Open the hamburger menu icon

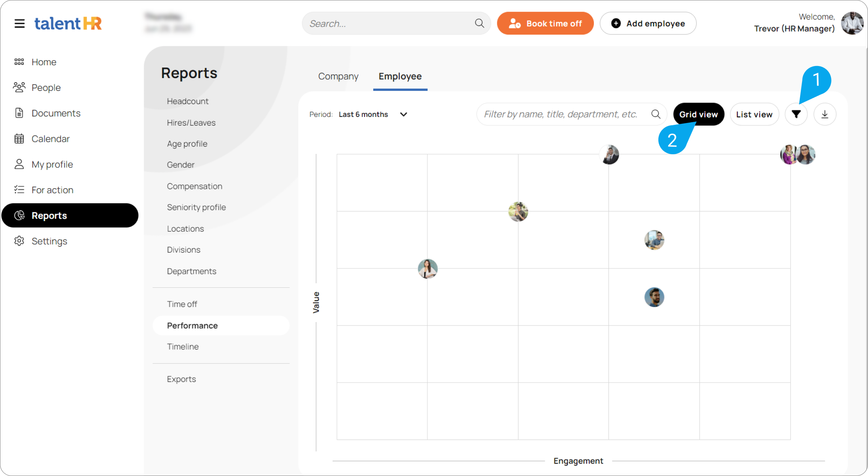click(20, 23)
